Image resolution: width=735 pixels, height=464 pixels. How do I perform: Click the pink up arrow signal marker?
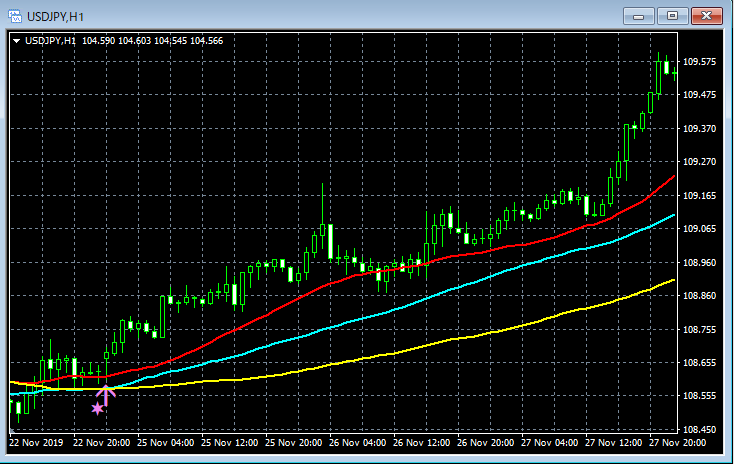(106, 395)
